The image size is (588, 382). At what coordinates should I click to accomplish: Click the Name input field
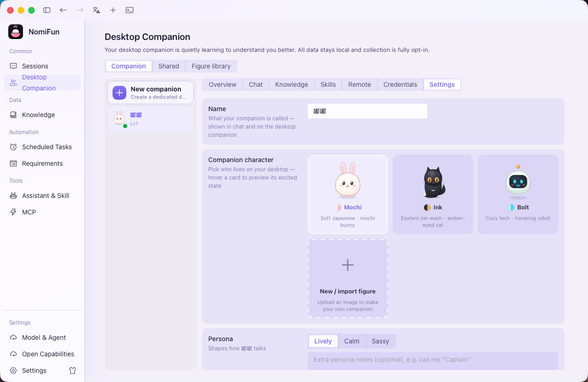(367, 111)
